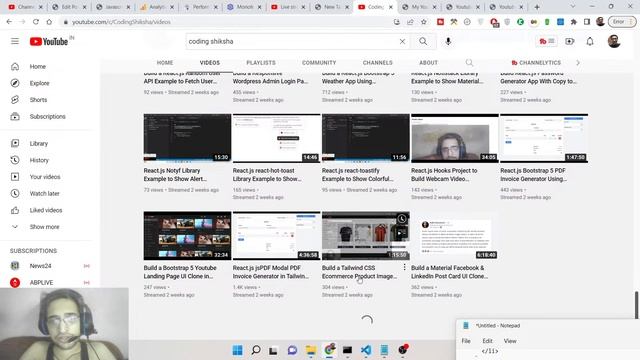Viewport: 640px width, 360px height.
Task: Open the browser home page button
Action: point(49,22)
